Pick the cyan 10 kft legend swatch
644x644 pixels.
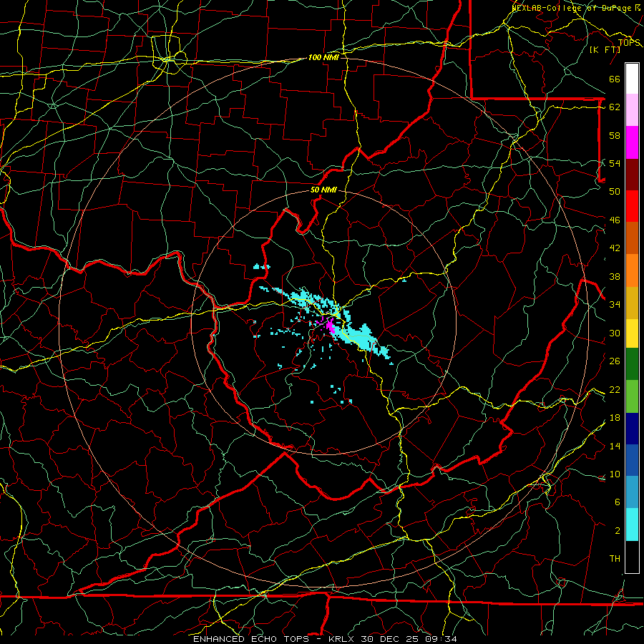click(632, 525)
